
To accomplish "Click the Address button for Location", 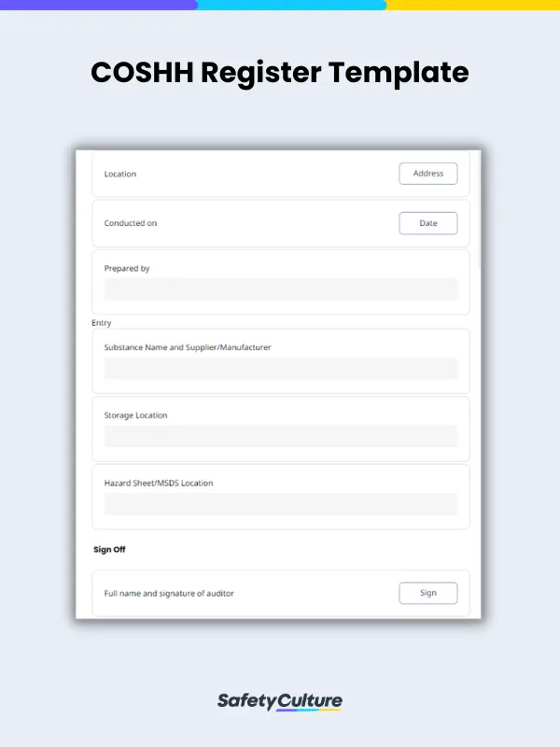I will (428, 174).
